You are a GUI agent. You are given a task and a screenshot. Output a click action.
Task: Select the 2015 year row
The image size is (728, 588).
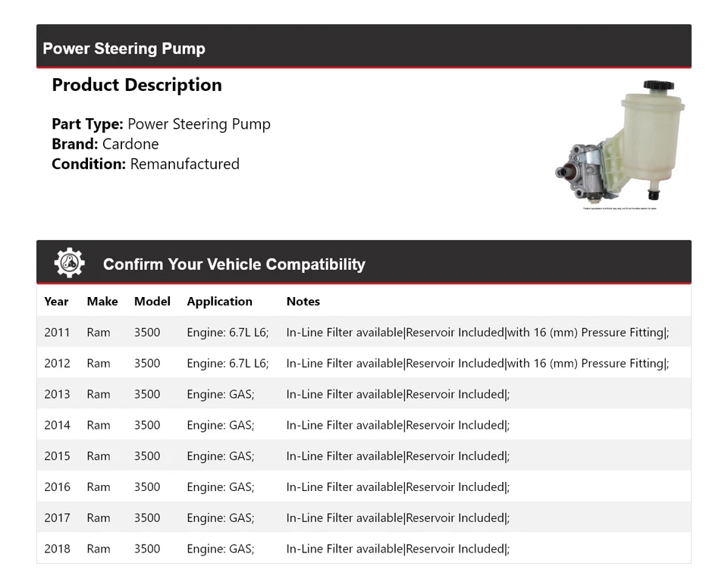pos(57,456)
